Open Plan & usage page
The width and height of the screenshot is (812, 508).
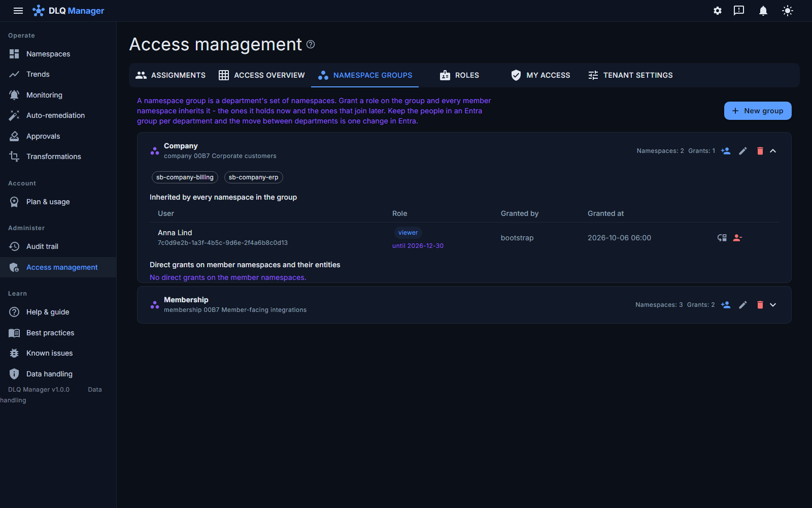point(58,202)
